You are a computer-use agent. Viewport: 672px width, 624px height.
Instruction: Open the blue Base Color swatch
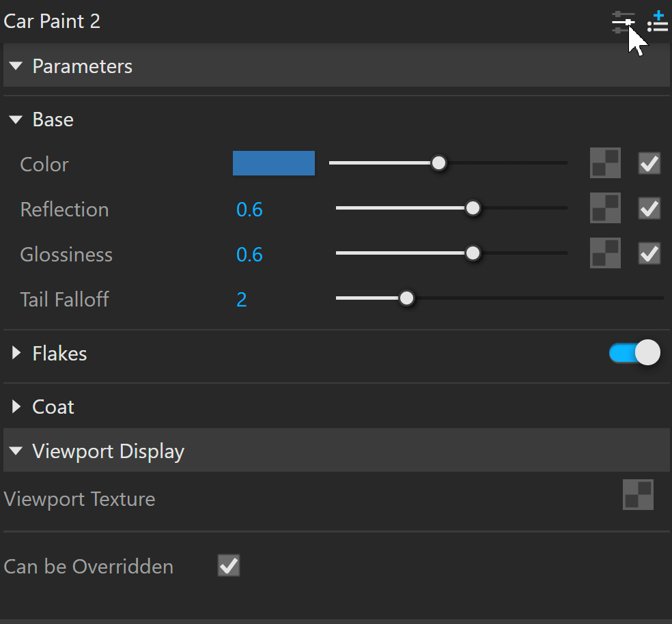pos(273,163)
